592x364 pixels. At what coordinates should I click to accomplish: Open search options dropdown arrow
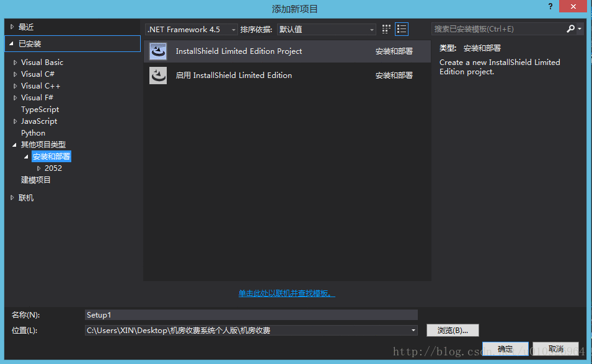pyautogui.click(x=580, y=28)
